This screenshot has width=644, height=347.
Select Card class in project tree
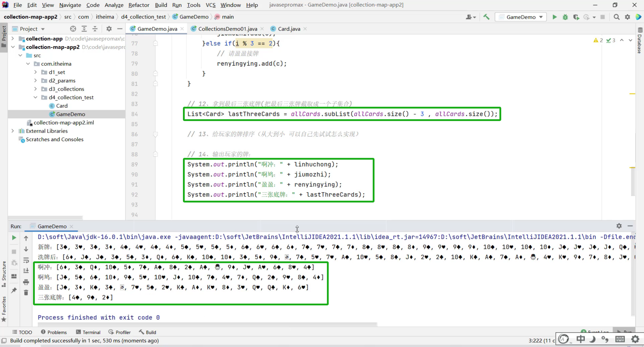62,106
